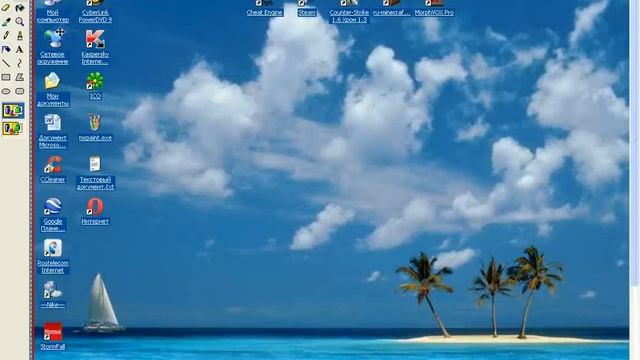Click the CCleaner desktop icon
Screen dimensions: 640x360
53,164
